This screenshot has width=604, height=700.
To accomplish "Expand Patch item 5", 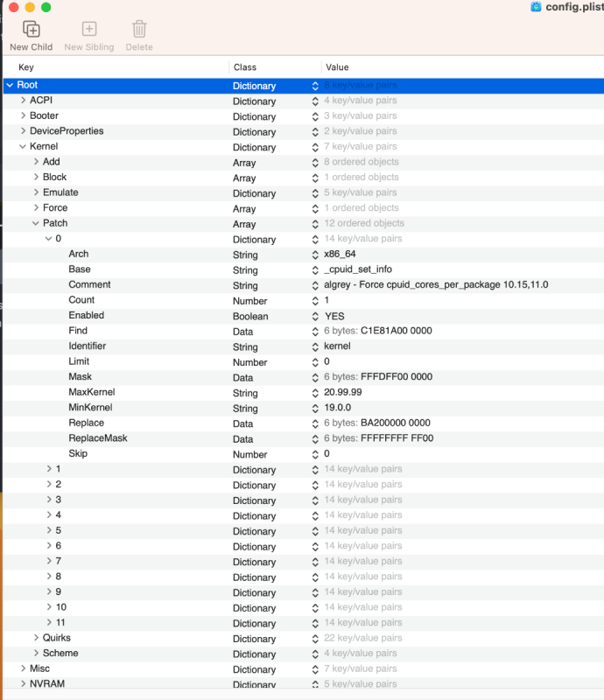I will pos(49,530).
